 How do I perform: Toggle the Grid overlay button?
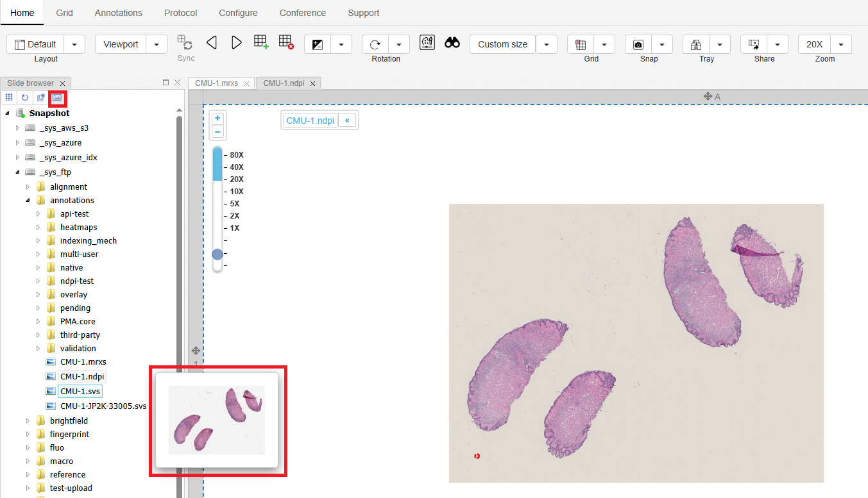tap(581, 44)
